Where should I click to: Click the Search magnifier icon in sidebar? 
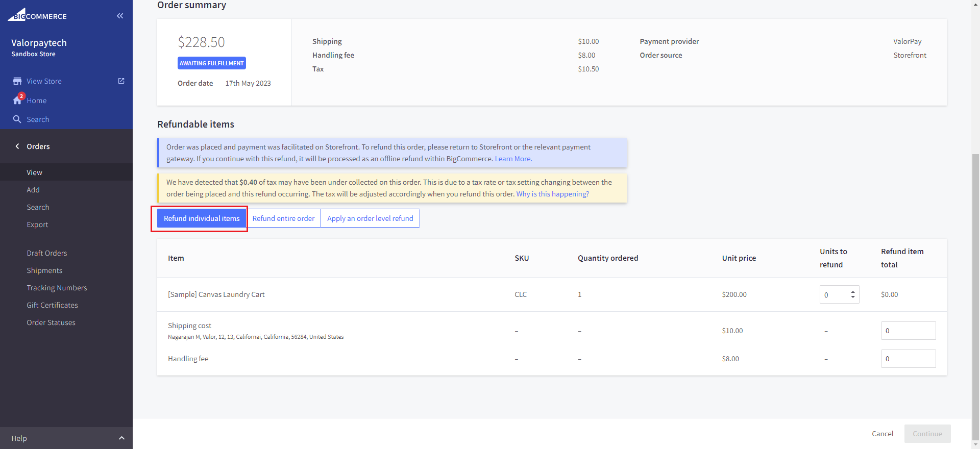17,119
